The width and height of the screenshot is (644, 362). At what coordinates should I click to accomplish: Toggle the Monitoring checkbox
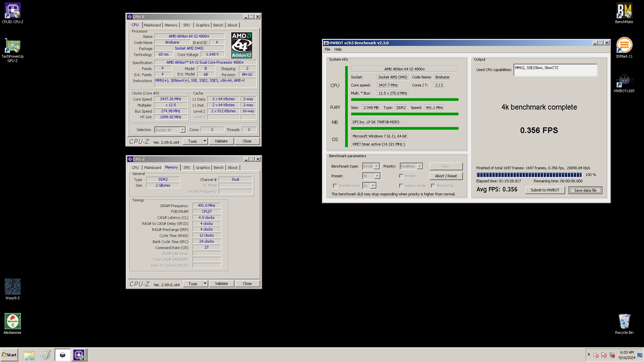tap(433, 186)
